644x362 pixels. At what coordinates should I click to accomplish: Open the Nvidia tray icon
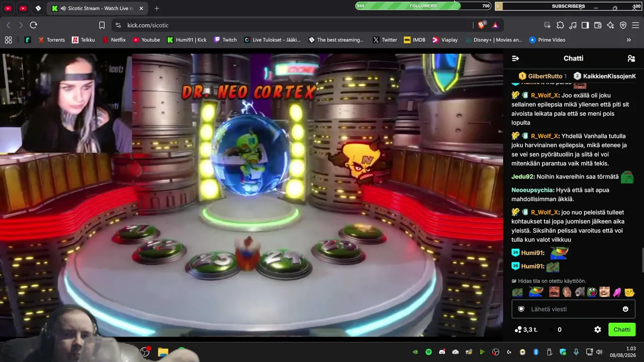415,352
